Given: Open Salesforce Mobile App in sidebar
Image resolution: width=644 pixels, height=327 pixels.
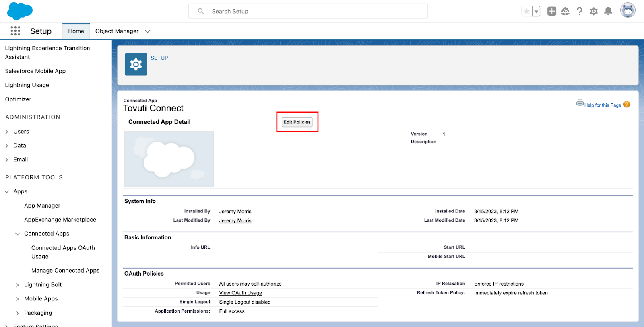Looking at the screenshot, I should 35,71.
